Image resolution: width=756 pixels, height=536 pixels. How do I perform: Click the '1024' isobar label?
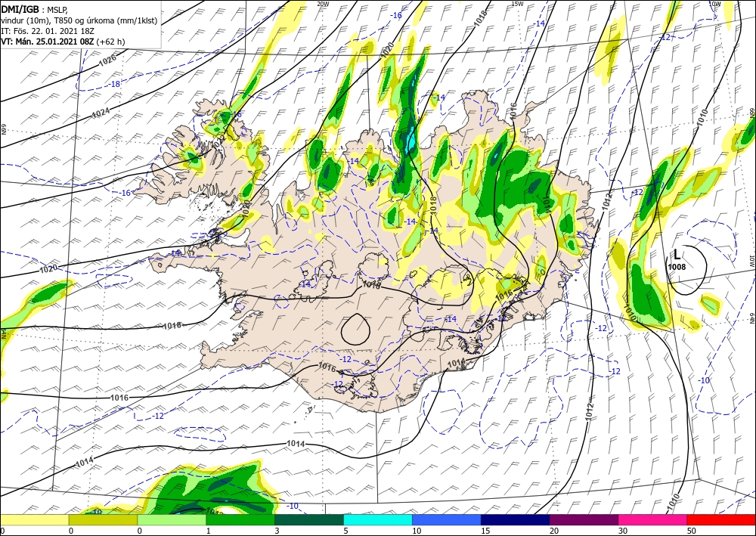click(101, 113)
